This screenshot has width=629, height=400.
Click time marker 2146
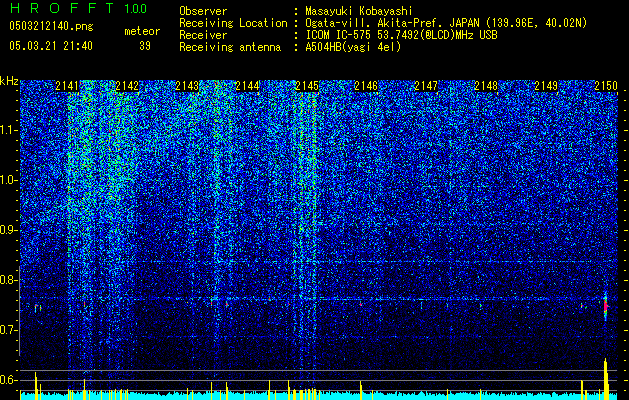click(366, 86)
